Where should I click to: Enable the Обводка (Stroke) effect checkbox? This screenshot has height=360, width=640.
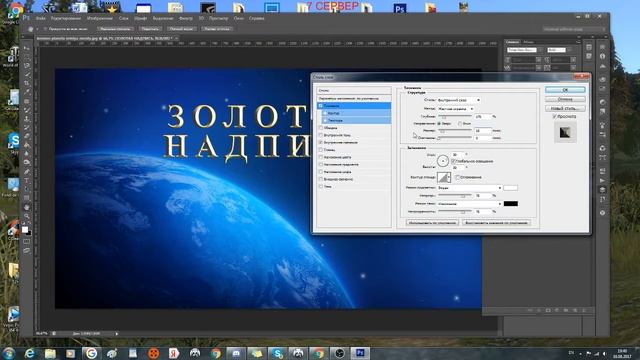coord(321,128)
